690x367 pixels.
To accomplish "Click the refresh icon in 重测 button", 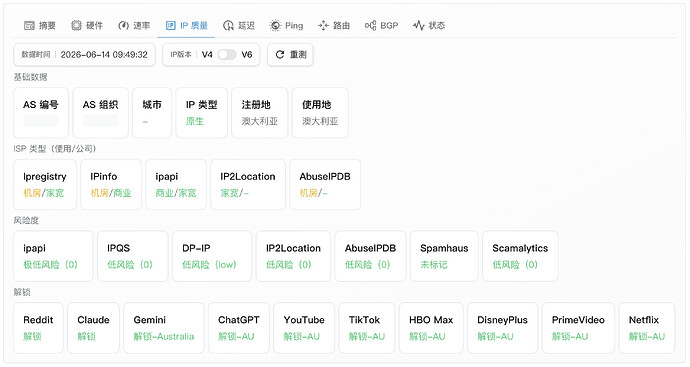I will [x=280, y=55].
